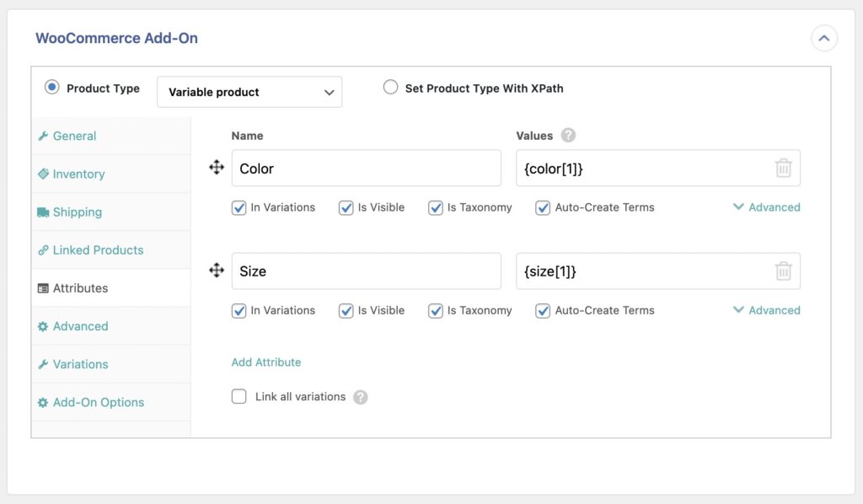Enable the Link all variations checkbox
This screenshot has width=863, height=504.
coord(239,396)
